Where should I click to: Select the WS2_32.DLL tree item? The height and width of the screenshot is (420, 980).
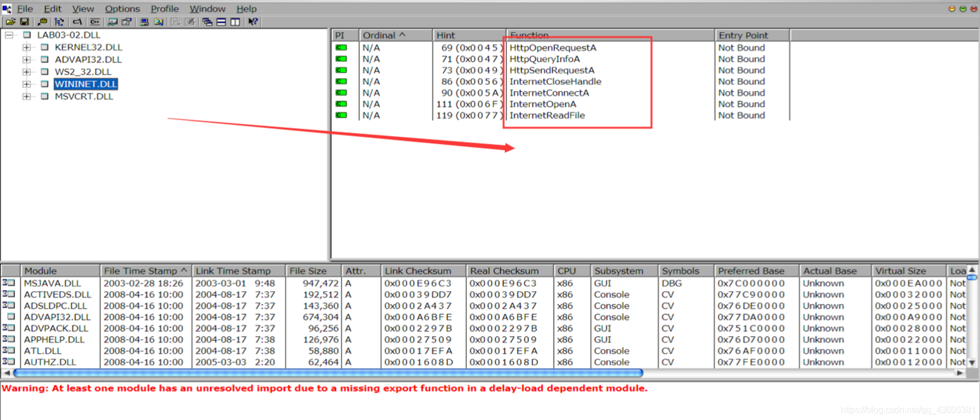coord(83,72)
